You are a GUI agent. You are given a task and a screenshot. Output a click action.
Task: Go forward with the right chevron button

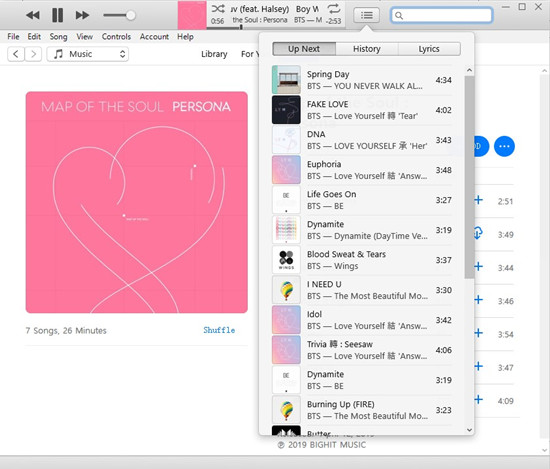pyautogui.click(x=33, y=54)
